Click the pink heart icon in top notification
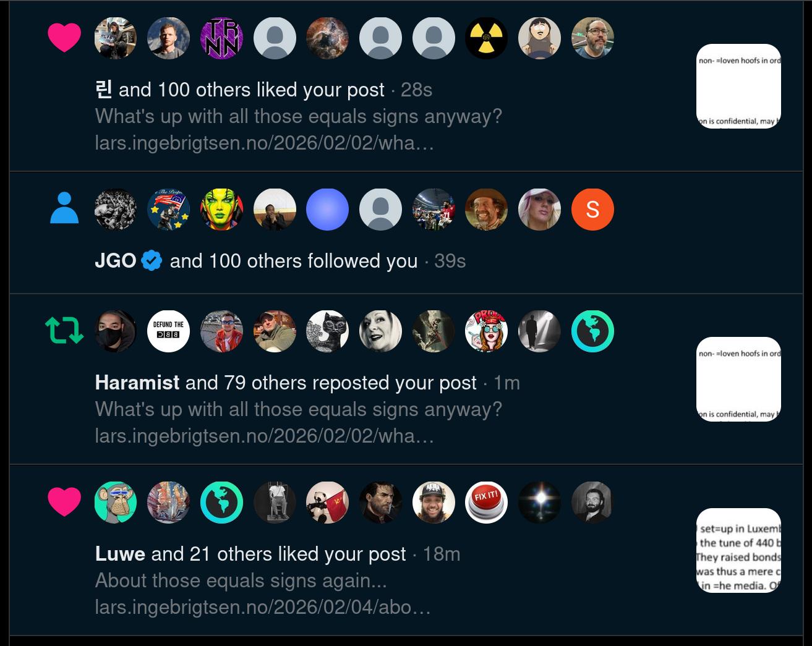812x646 pixels. coord(64,38)
